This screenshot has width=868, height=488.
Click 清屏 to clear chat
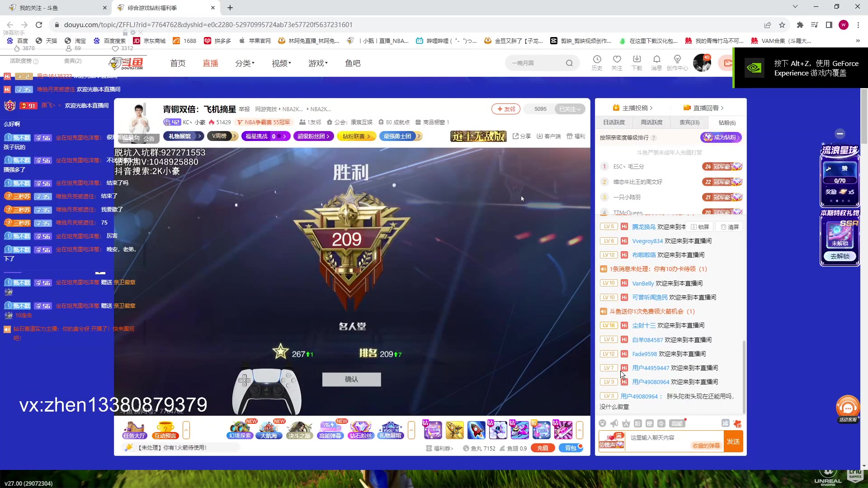tap(730, 227)
